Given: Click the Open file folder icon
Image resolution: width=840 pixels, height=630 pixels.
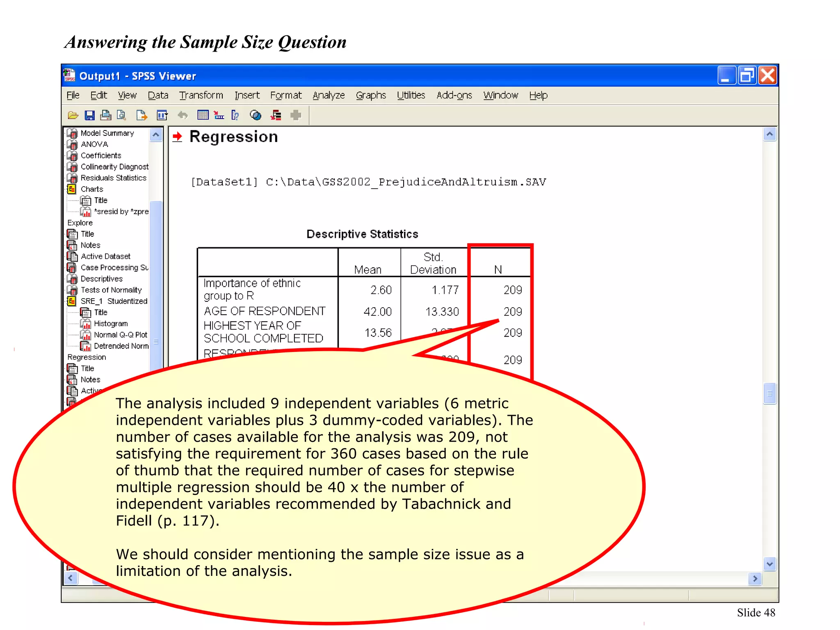Looking at the screenshot, I should [x=73, y=115].
